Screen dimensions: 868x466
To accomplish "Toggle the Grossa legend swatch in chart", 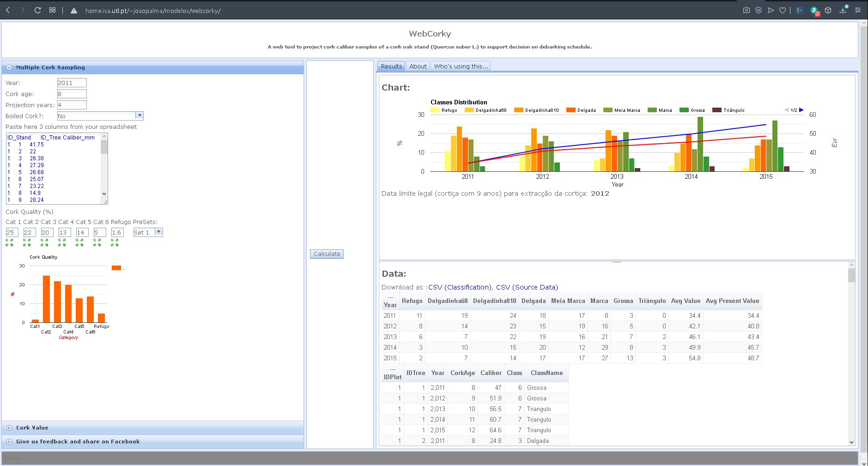I will click(x=684, y=110).
